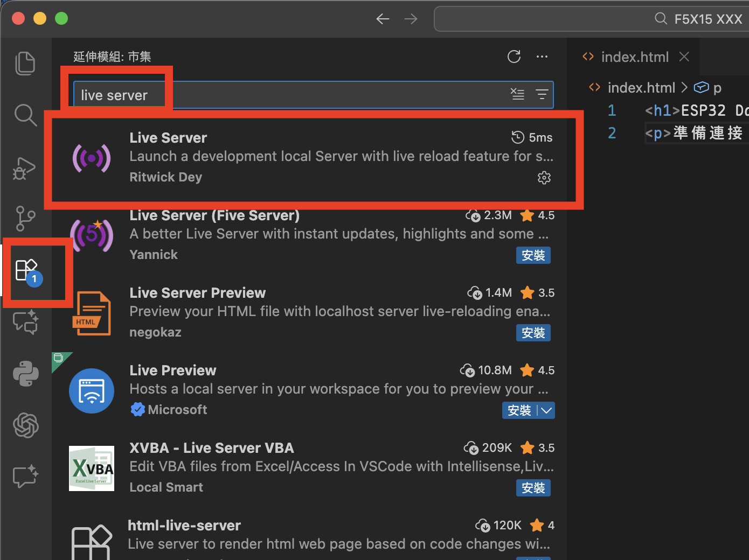
Task: Open the extensions filter menu
Action: point(542,94)
